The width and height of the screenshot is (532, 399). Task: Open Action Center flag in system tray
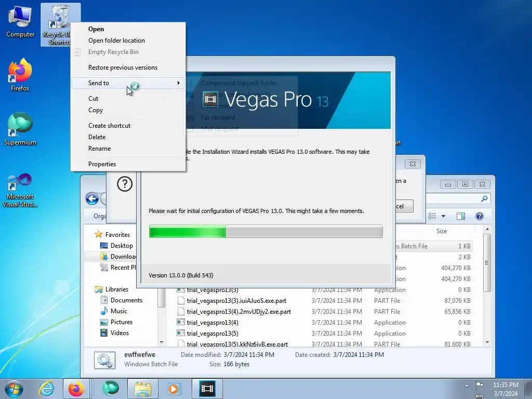coord(479,385)
